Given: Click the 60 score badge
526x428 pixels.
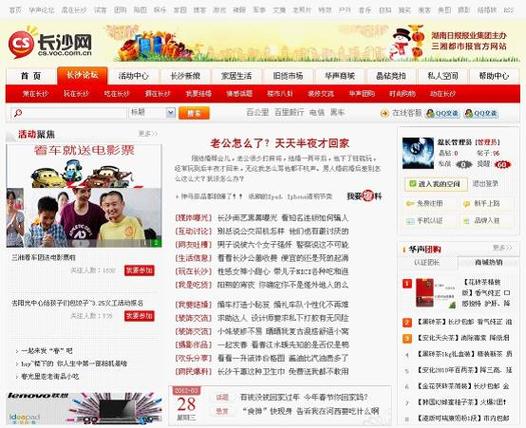Looking at the screenshot, I should click(x=503, y=164).
